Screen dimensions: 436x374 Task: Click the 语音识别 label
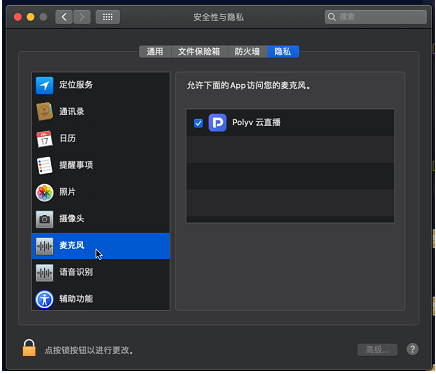(x=76, y=272)
